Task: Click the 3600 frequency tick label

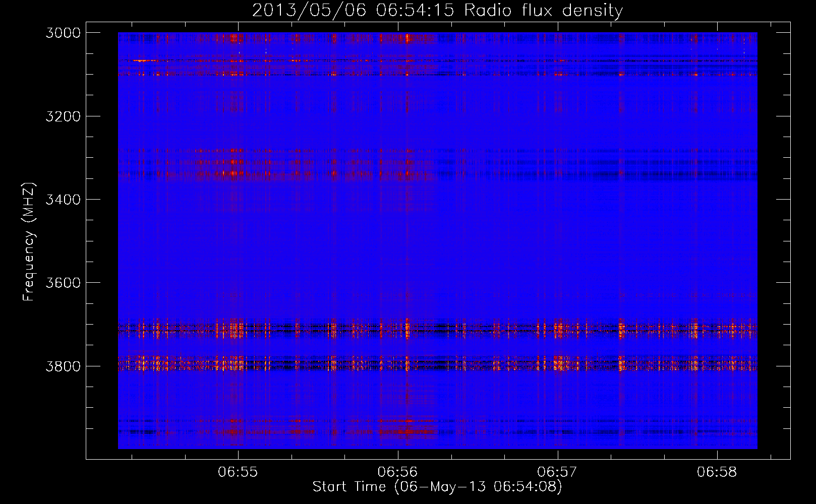Action: tap(63, 283)
